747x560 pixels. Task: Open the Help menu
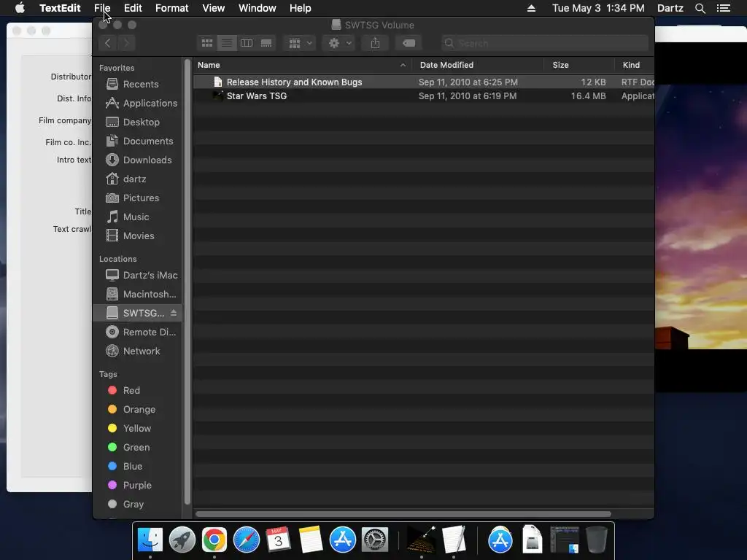pos(300,8)
